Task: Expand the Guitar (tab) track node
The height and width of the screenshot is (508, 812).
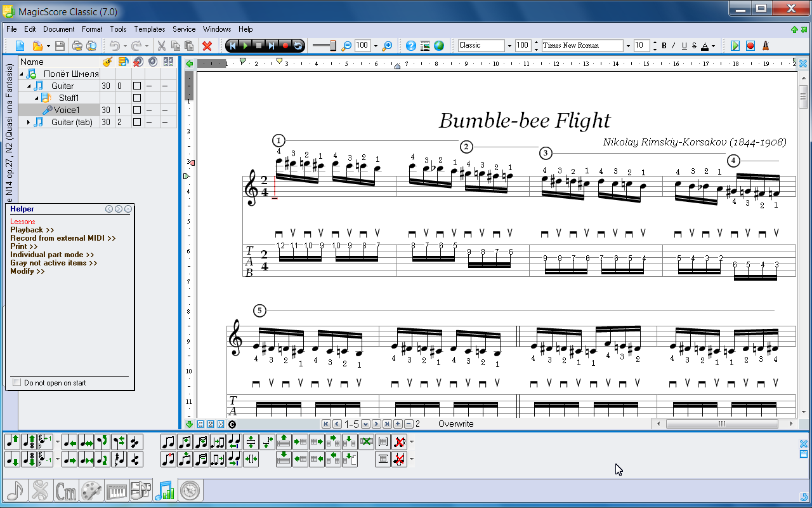Action: pos(28,122)
